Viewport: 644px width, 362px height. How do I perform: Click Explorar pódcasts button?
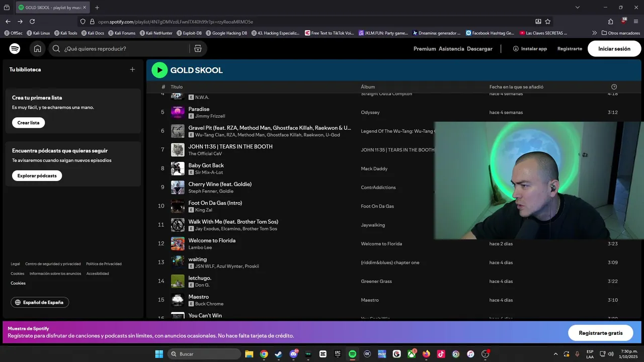click(37, 175)
